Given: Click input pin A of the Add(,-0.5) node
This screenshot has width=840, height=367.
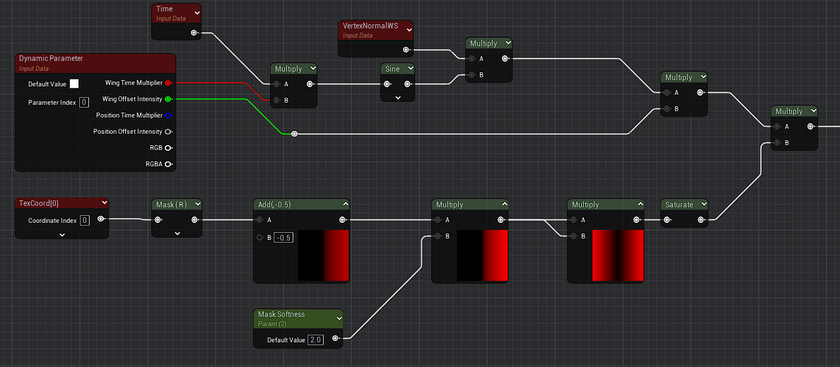Looking at the screenshot, I should 260,220.
